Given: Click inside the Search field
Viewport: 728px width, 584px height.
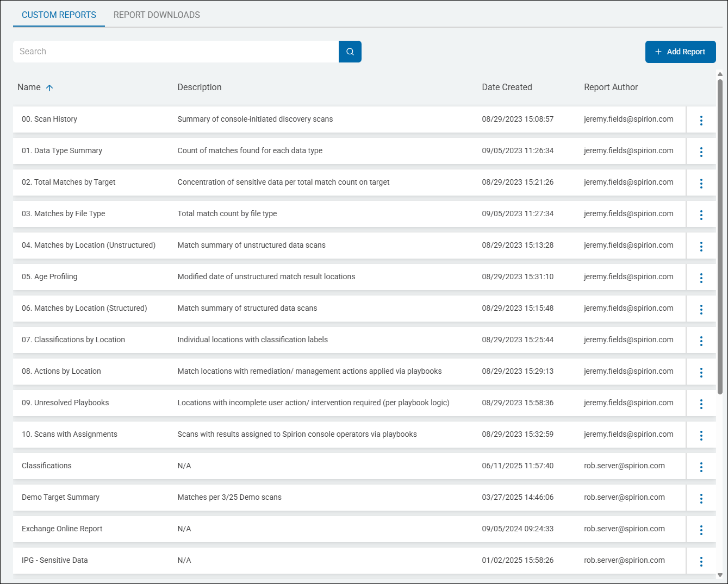Looking at the screenshot, I should pos(174,52).
